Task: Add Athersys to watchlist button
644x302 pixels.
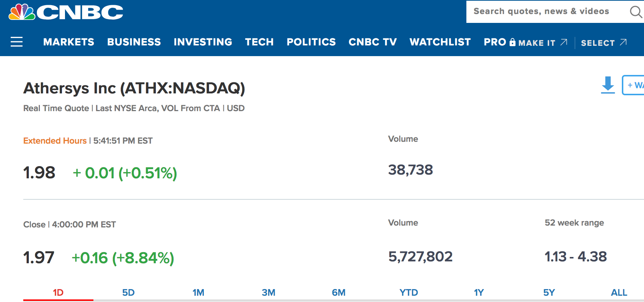Action: [633, 85]
